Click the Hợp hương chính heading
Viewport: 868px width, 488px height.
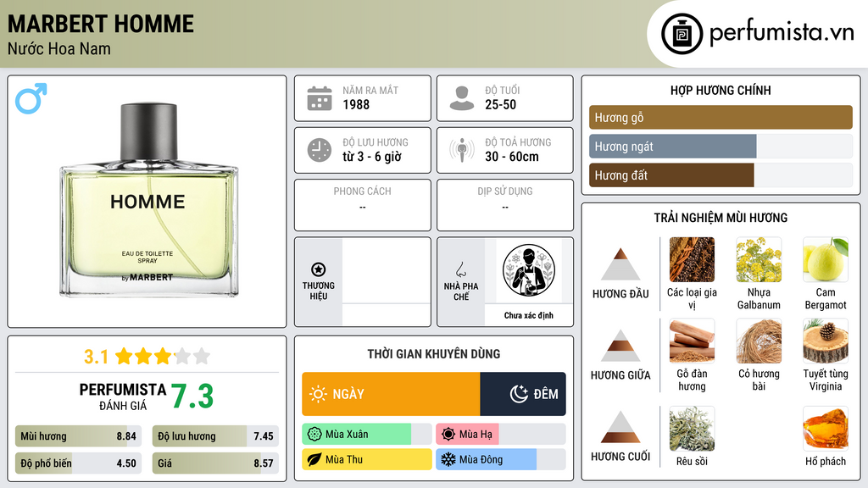[x=721, y=90]
